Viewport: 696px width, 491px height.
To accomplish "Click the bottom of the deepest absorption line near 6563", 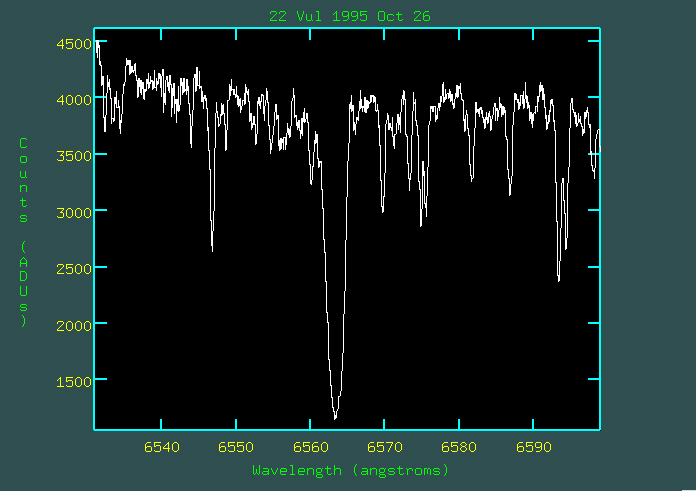I will 335,417.
